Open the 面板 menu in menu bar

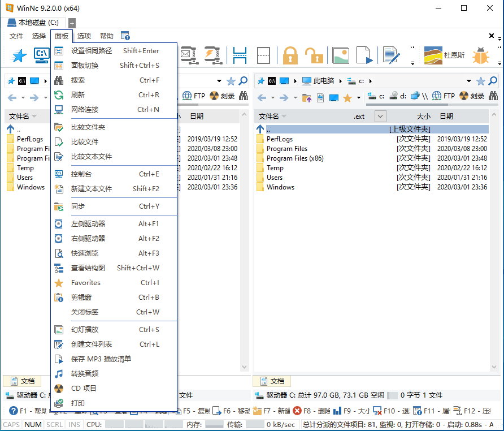tap(62, 36)
